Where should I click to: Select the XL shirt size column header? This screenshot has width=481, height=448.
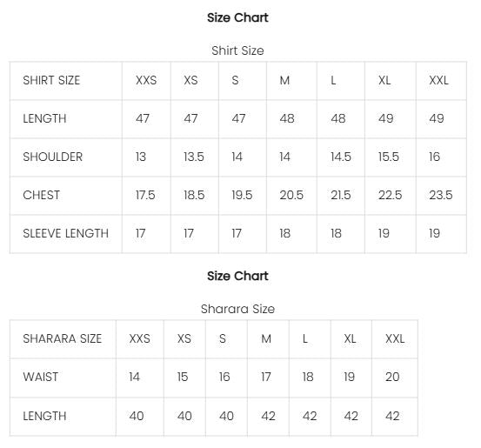click(x=384, y=80)
